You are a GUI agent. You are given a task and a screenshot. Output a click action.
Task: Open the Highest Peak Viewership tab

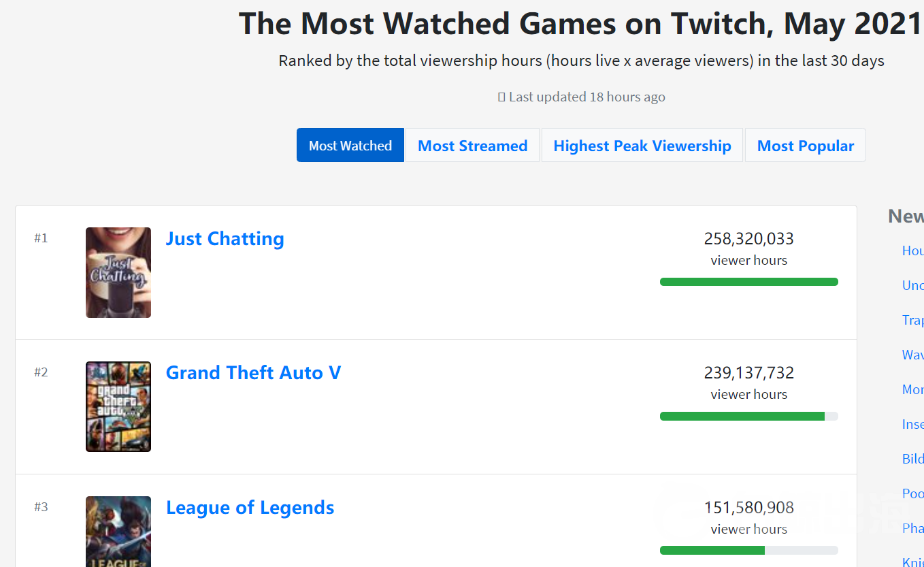[642, 146]
